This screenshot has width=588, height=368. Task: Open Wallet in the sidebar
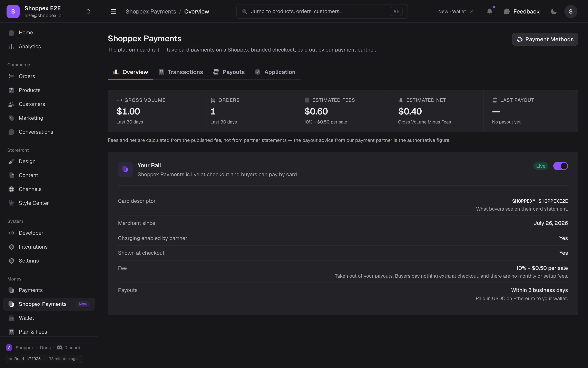(49, 318)
